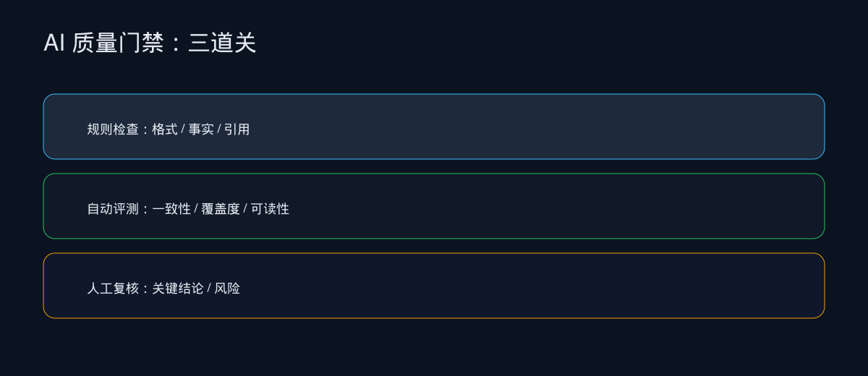Screen dimensions: 868x376
Task: Click the "规则检查" label text
Action: pyautogui.click(x=113, y=129)
